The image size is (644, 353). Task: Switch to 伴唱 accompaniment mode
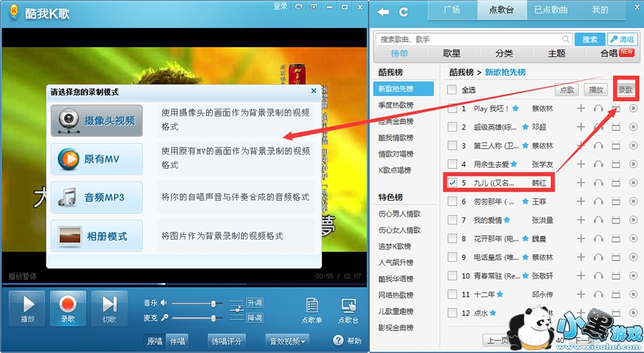tap(177, 341)
